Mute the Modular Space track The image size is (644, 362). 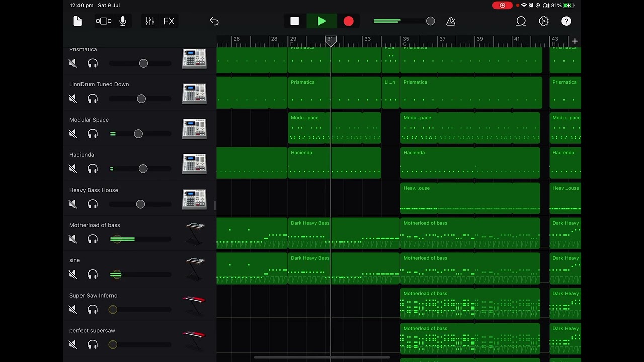[x=73, y=134]
